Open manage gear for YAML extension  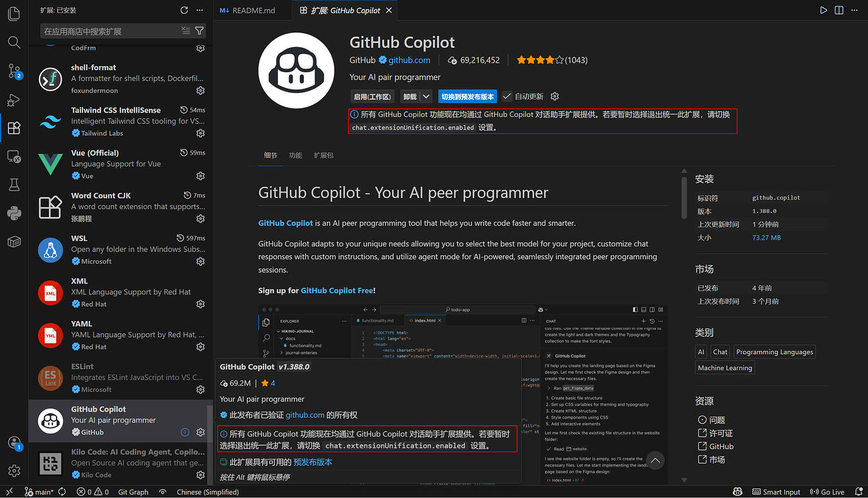(201, 347)
